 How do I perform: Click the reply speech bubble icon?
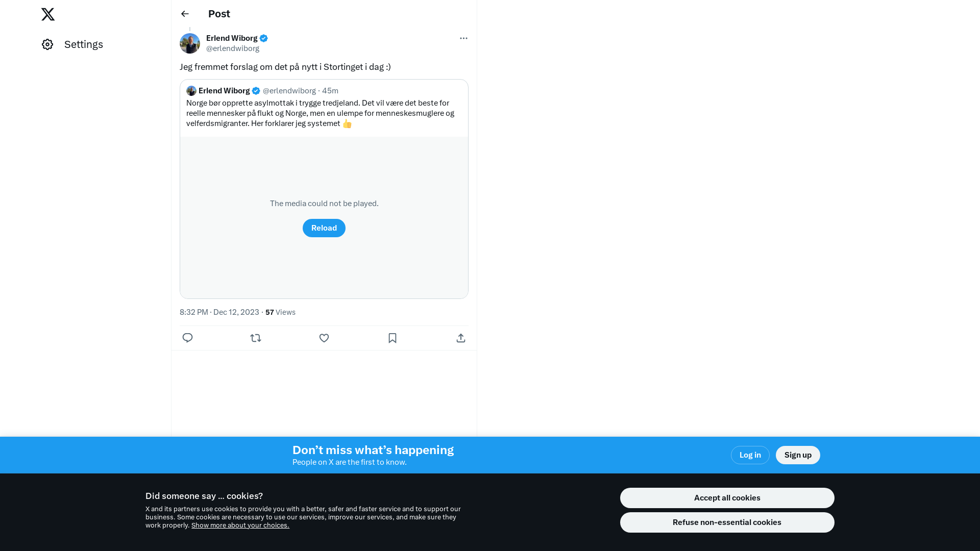pyautogui.click(x=187, y=338)
